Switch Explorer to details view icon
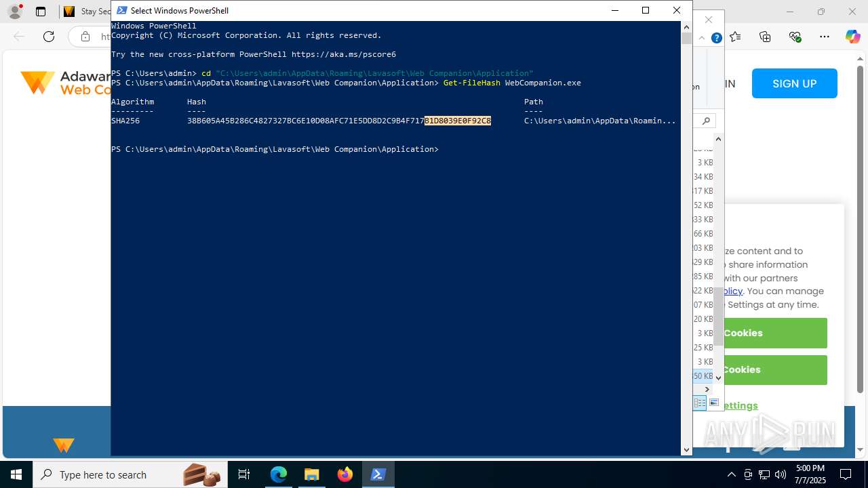 click(699, 403)
